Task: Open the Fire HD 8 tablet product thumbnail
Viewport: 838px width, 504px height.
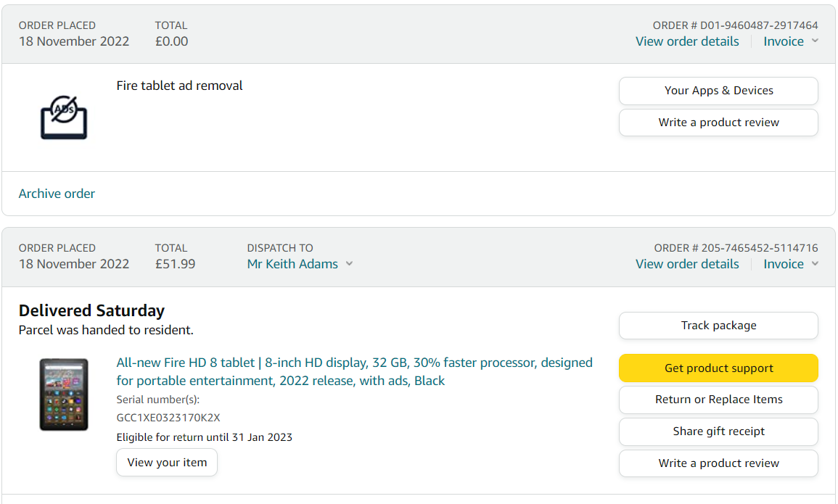Action: tap(64, 394)
